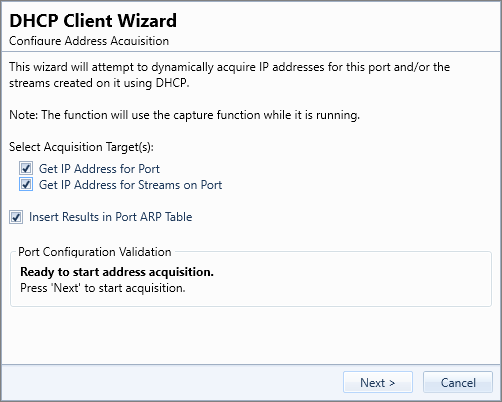Click the 'Insert Results in Port ARP Table' label
The image size is (502, 402).
pos(110,217)
